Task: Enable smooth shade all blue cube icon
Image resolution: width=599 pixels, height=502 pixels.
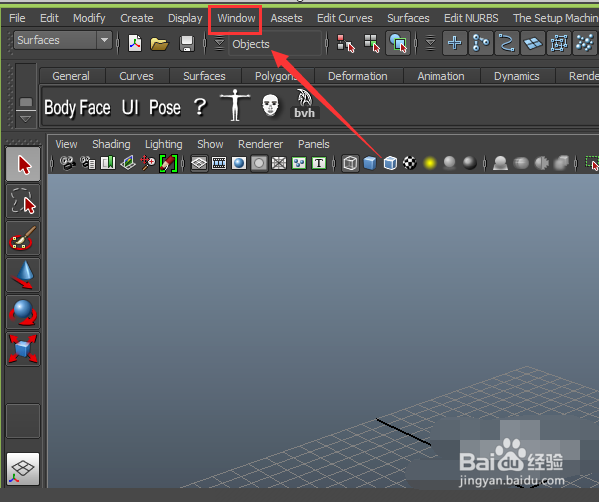Action: pos(369,164)
